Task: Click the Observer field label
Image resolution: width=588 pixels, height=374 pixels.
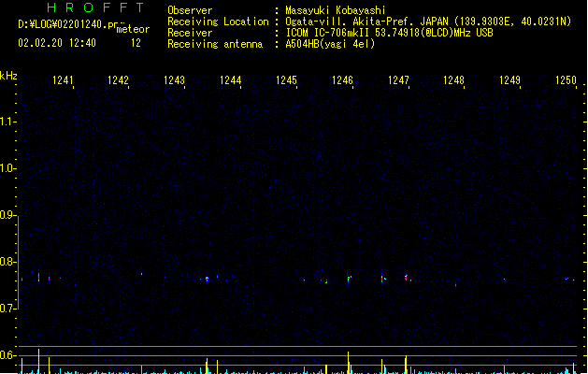Action: pyautogui.click(x=190, y=10)
